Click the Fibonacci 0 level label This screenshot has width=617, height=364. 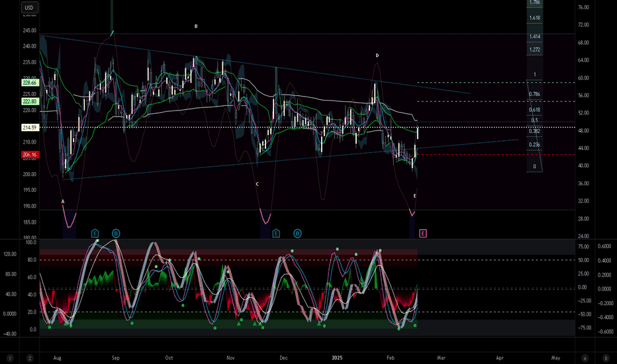(x=534, y=167)
